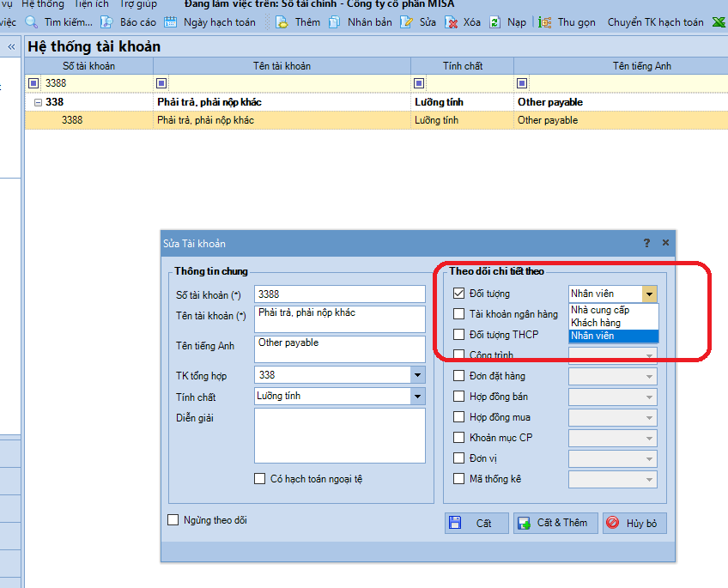The image size is (728, 588).
Task: Open the Hợp đồng bán dropdown
Action: [649, 397]
